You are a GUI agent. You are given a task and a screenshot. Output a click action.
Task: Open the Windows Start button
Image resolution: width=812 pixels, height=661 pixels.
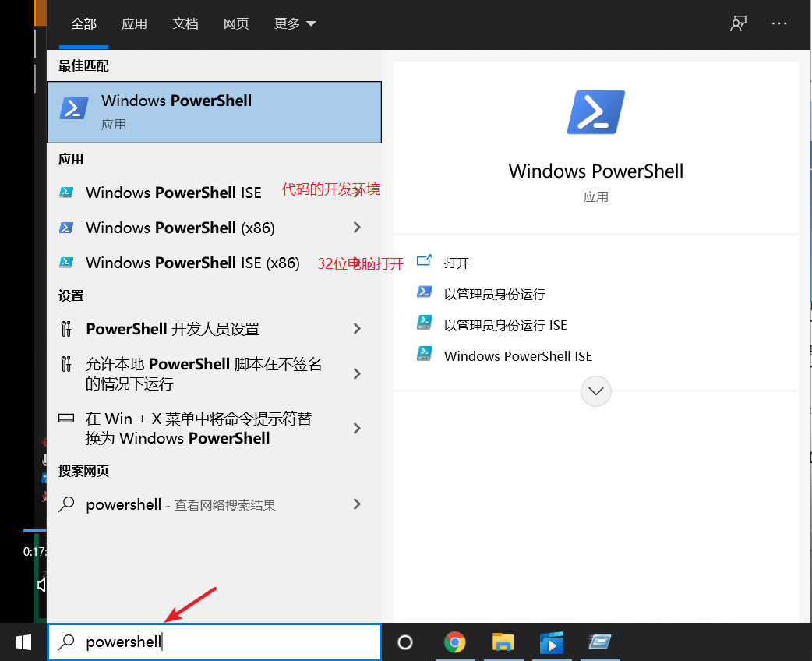[23, 642]
